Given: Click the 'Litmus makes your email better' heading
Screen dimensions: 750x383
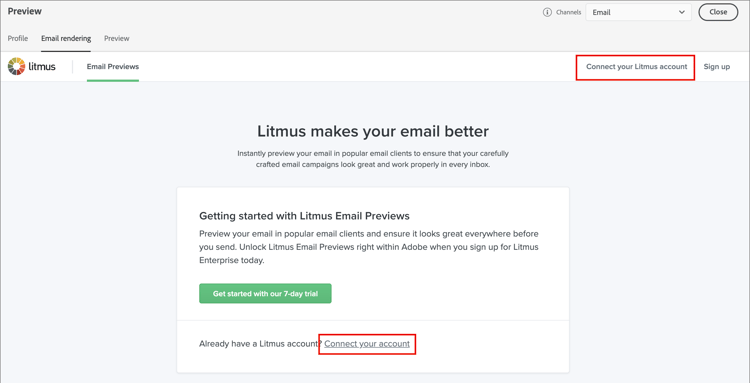Looking at the screenshot, I should tap(373, 131).
